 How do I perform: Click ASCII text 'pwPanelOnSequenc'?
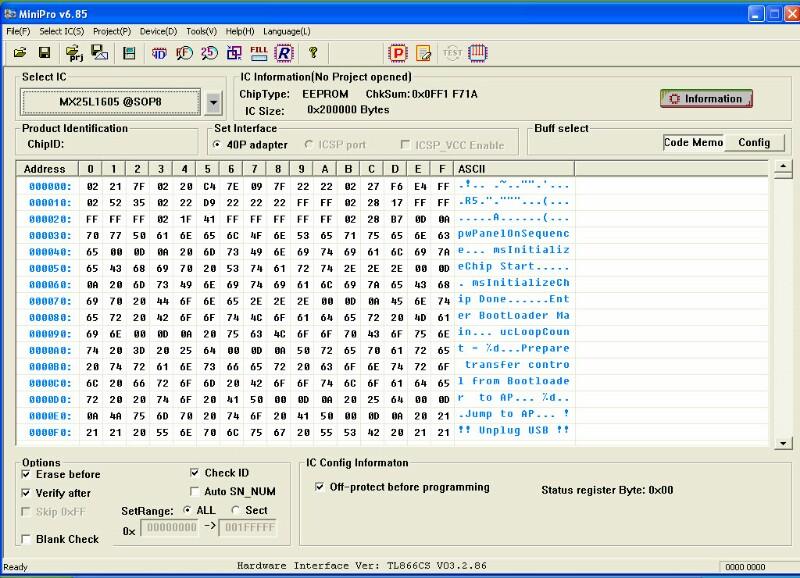tap(513, 234)
